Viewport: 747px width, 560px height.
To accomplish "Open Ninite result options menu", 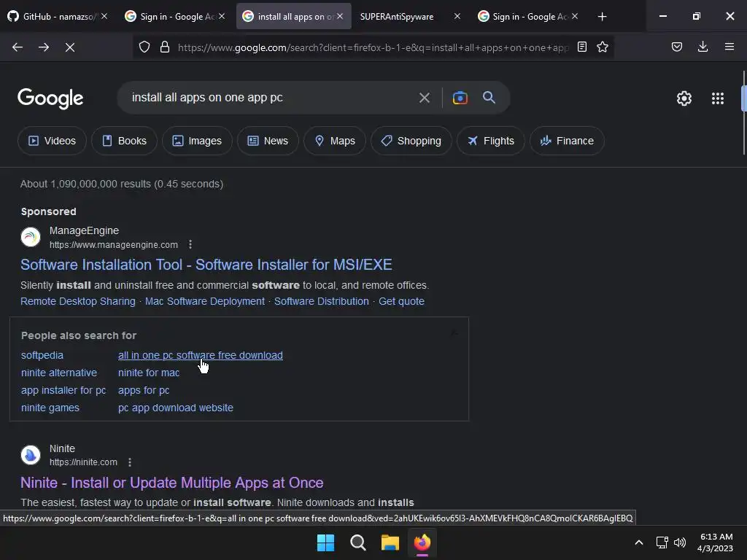I will [130, 462].
